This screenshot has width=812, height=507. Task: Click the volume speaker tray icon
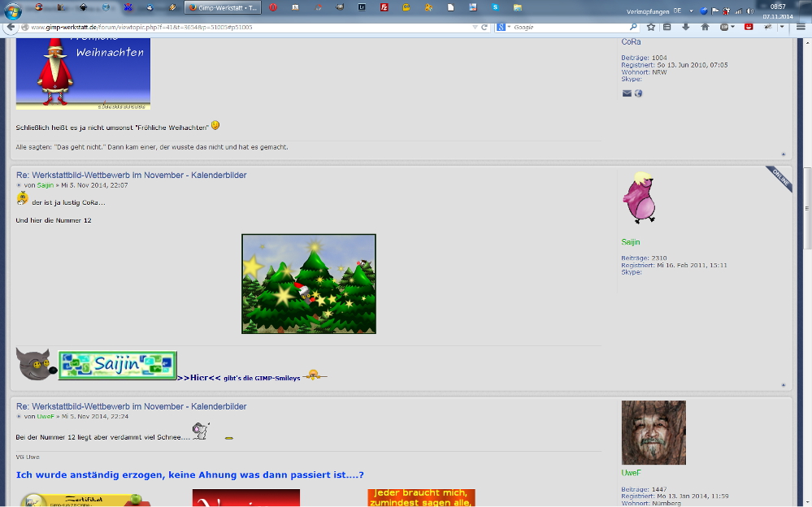750,11
